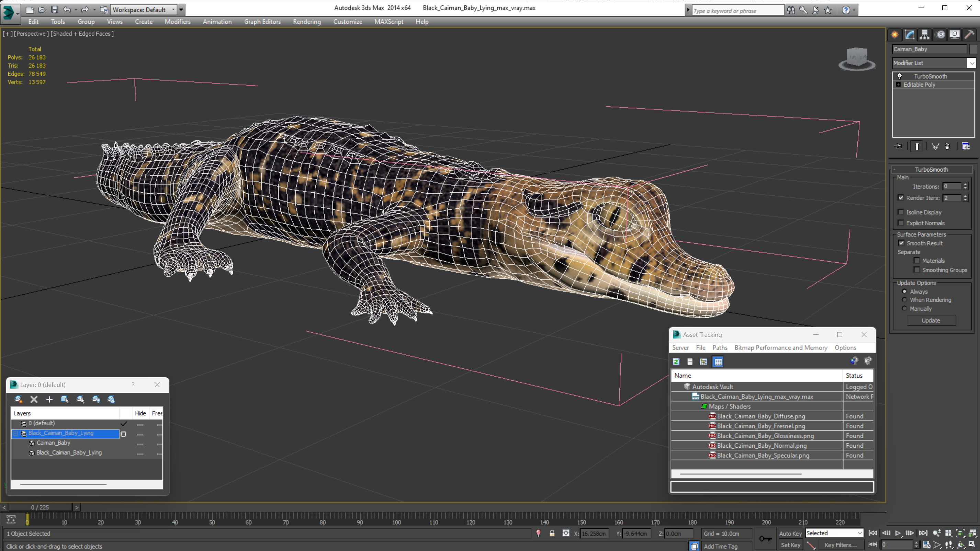The height and width of the screenshot is (551, 980).
Task: Open the Rendering menu
Action: (307, 22)
